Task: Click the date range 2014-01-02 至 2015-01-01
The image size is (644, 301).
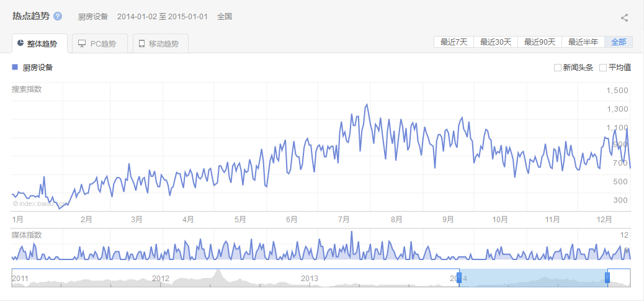Action: pyautogui.click(x=162, y=17)
